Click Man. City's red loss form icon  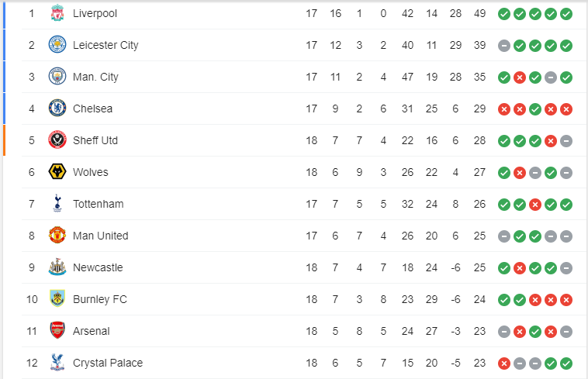point(520,77)
